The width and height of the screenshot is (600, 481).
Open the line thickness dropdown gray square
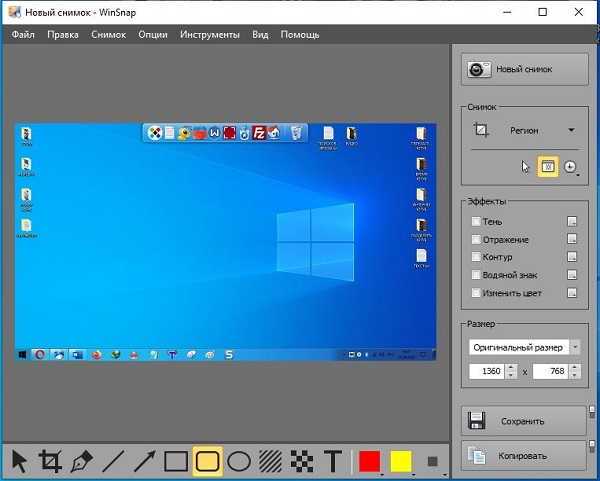point(432,461)
